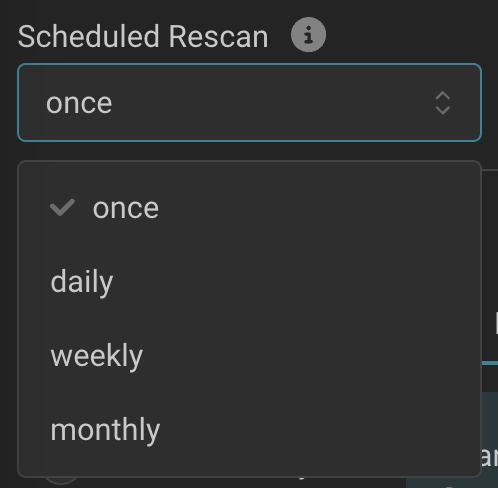
Task: Select daily from rescan options
Action: [x=249, y=282]
